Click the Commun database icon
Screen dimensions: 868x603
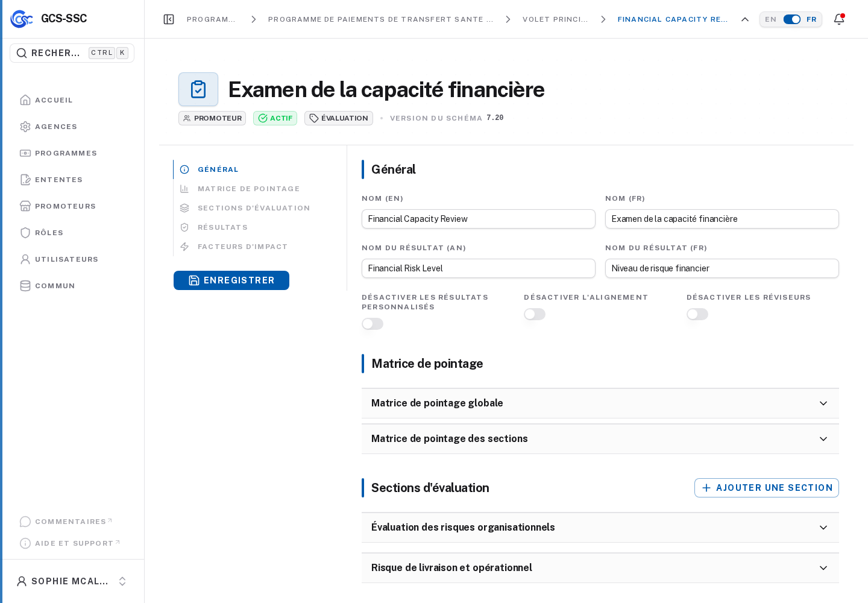coord(25,286)
